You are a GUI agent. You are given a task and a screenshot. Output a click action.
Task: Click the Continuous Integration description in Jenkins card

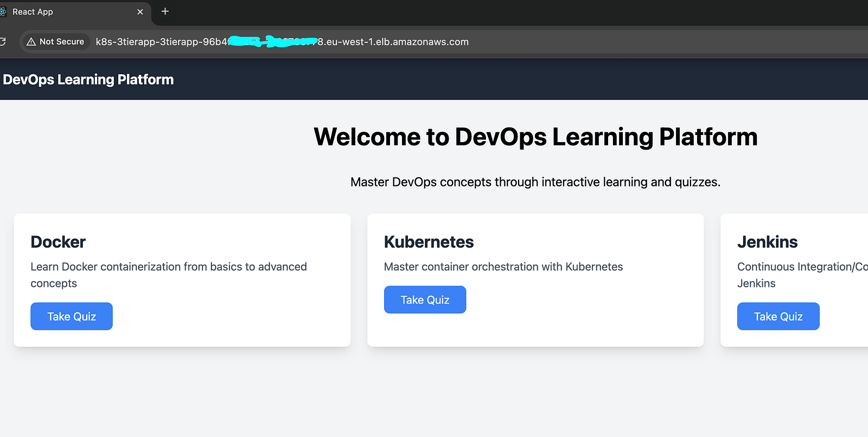tap(802, 275)
